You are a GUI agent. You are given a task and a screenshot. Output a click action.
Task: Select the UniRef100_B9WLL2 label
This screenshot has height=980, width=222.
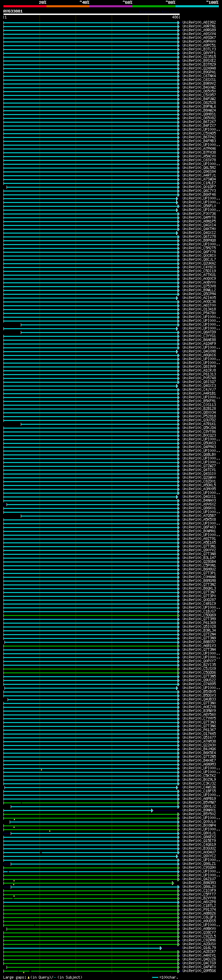click(199, 290)
